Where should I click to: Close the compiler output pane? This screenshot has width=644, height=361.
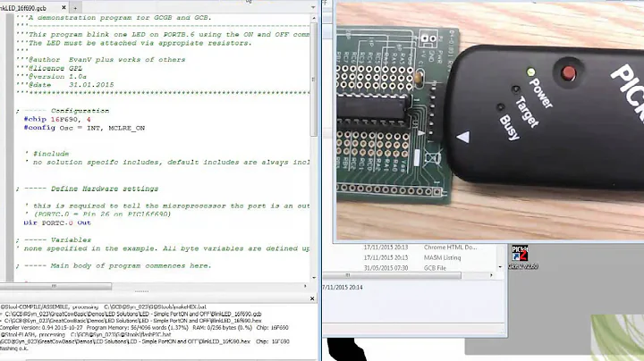point(312,298)
